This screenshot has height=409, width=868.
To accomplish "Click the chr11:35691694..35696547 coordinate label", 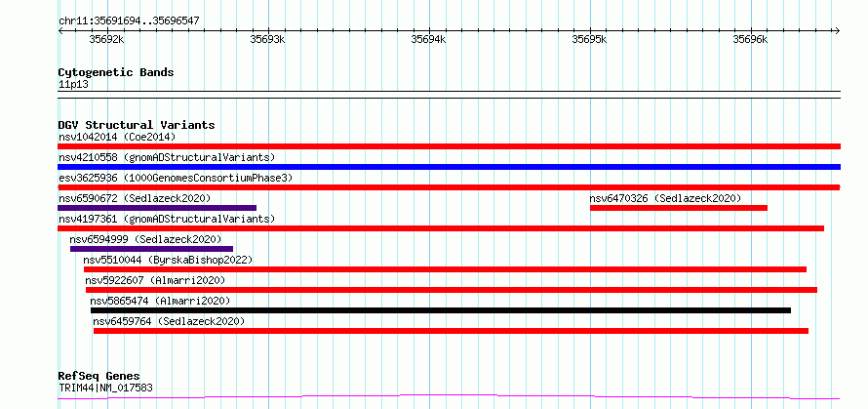I will (129, 21).
